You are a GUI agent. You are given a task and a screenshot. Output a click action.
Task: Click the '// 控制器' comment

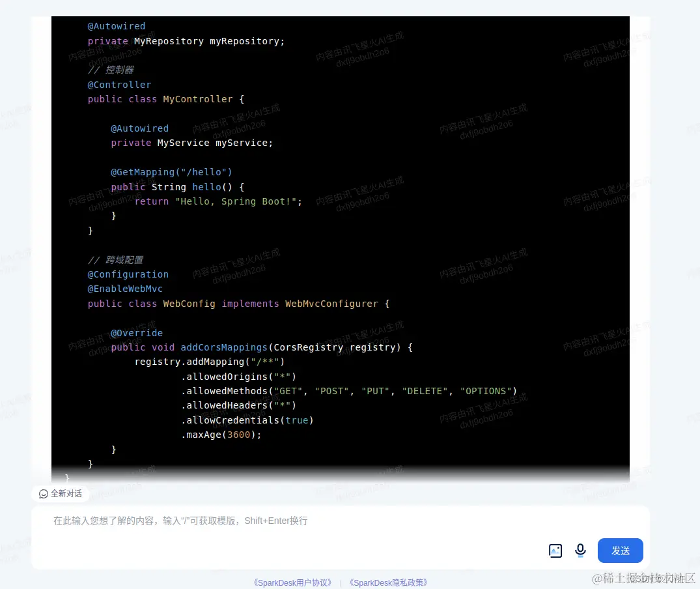111,70
